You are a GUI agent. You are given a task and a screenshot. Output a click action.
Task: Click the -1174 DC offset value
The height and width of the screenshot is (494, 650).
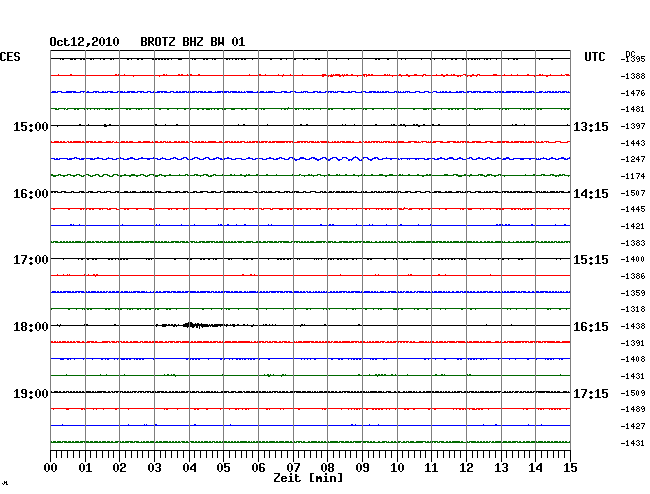[633, 176]
